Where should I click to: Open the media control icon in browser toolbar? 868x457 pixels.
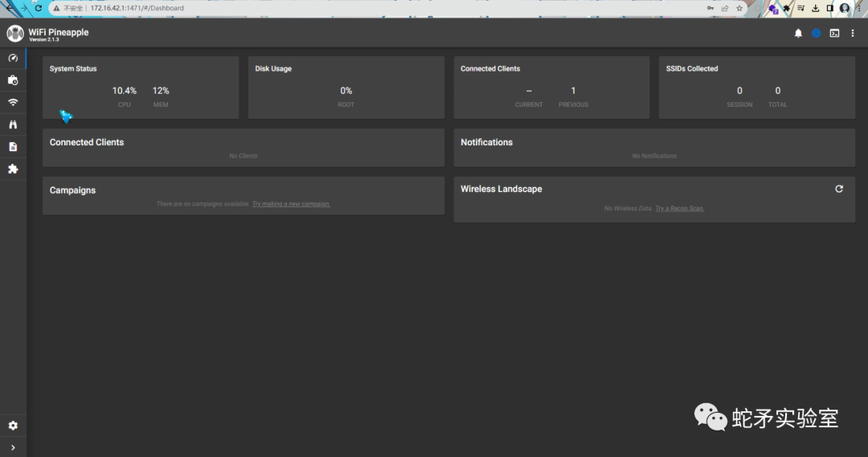(x=801, y=8)
